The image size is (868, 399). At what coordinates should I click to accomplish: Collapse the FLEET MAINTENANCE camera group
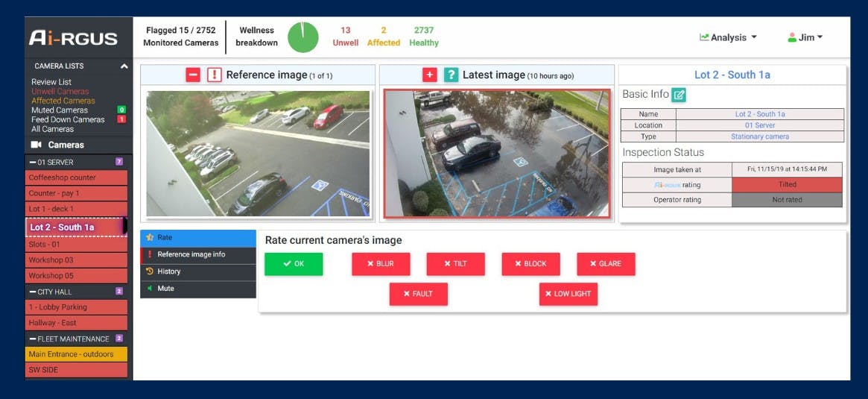pyautogui.click(x=32, y=339)
